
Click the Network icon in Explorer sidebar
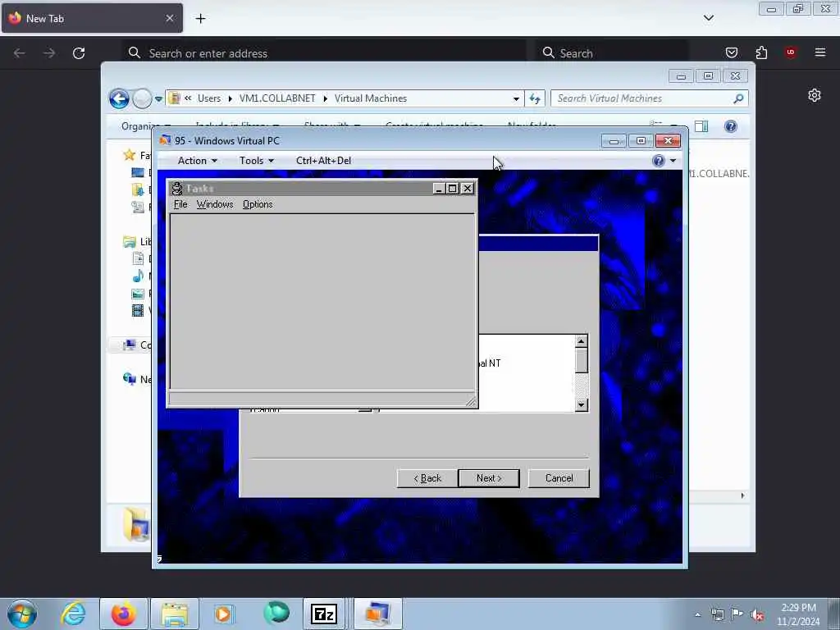129,379
